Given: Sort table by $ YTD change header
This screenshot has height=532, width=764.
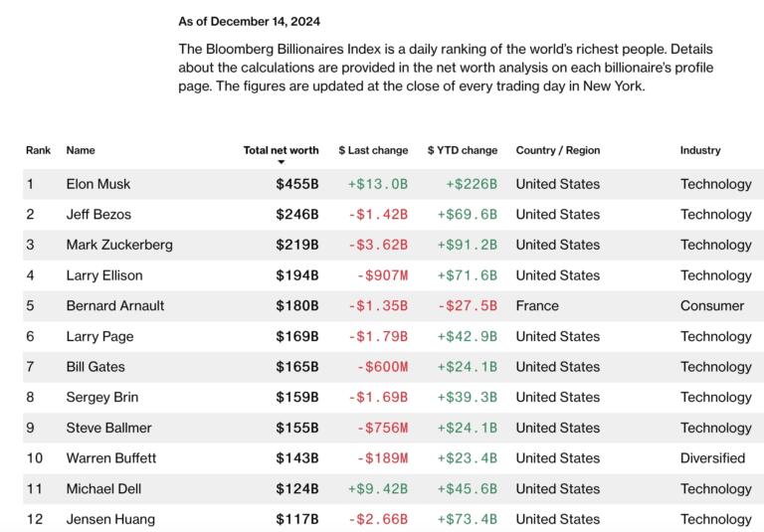Looking at the screenshot, I should pyautogui.click(x=462, y=150).
